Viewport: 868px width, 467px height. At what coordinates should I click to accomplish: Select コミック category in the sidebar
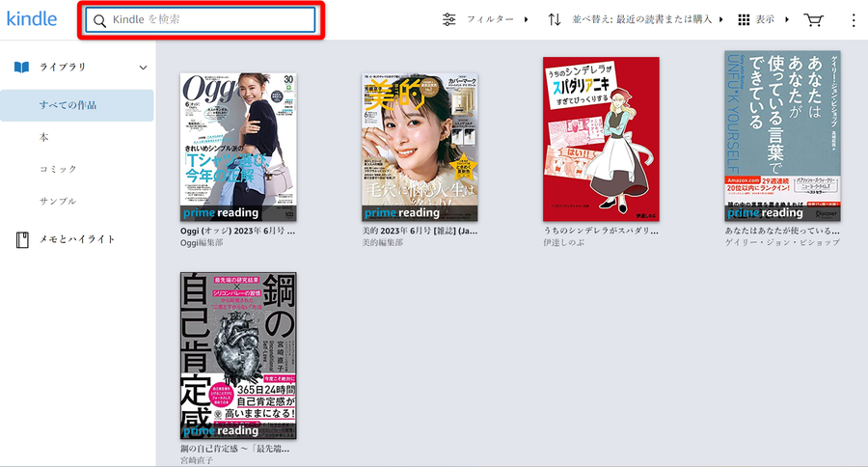tap(58, 169)
